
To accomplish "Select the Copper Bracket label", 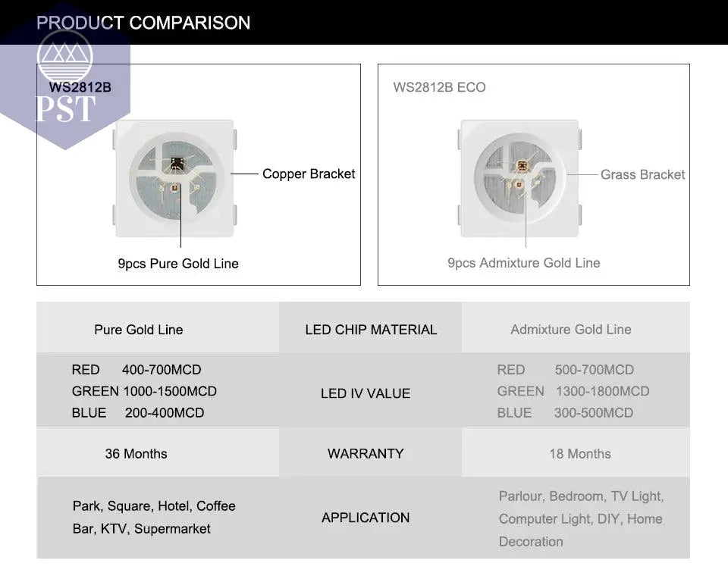I will click(309, 174).
